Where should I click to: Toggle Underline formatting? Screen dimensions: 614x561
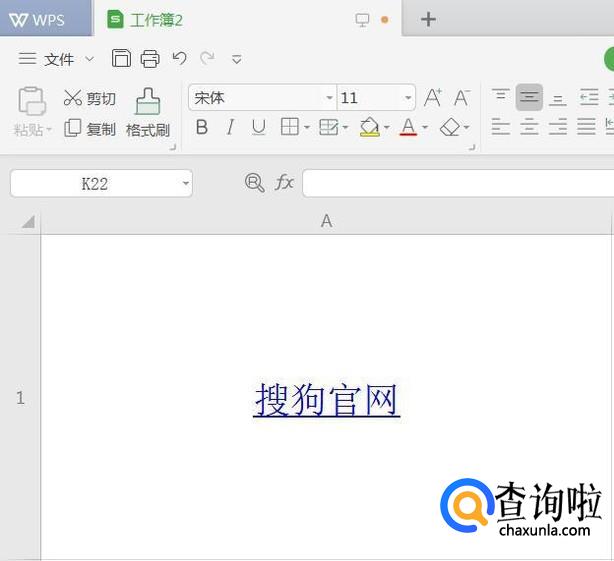259,127
